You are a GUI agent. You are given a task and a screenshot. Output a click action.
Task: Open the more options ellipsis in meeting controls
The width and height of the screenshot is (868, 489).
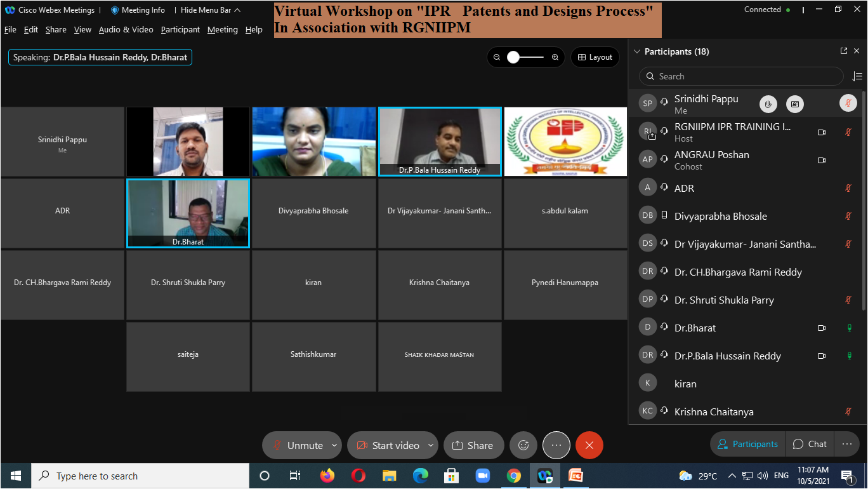click(556, 445)
